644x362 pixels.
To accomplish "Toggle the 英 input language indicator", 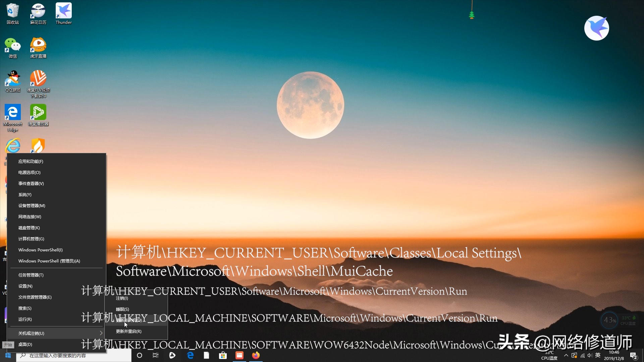I will 598,355.
